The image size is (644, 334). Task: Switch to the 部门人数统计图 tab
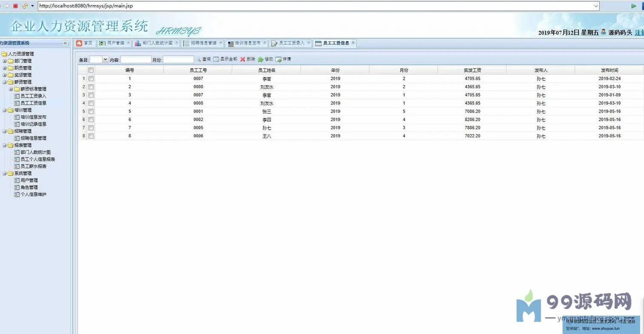pos(157,43)
